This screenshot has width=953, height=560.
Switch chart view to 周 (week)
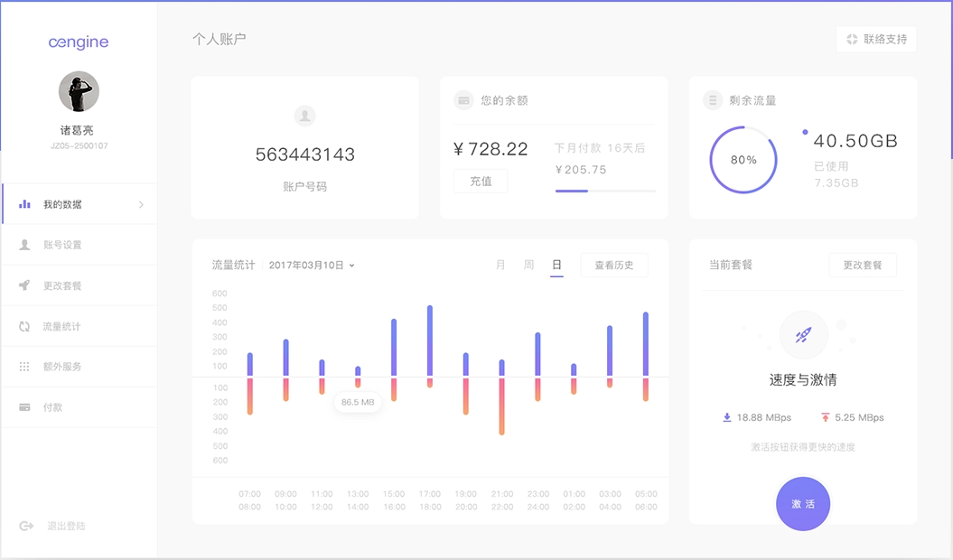[529, 265]
